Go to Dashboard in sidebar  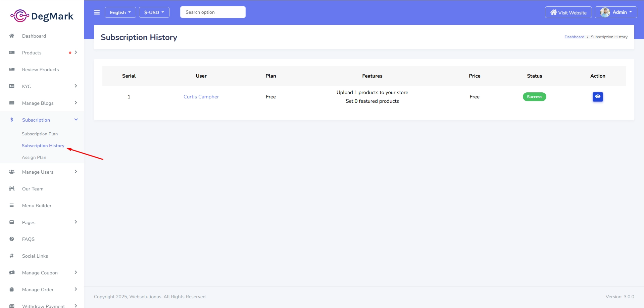pyautogui.click(x=34, y=36)
